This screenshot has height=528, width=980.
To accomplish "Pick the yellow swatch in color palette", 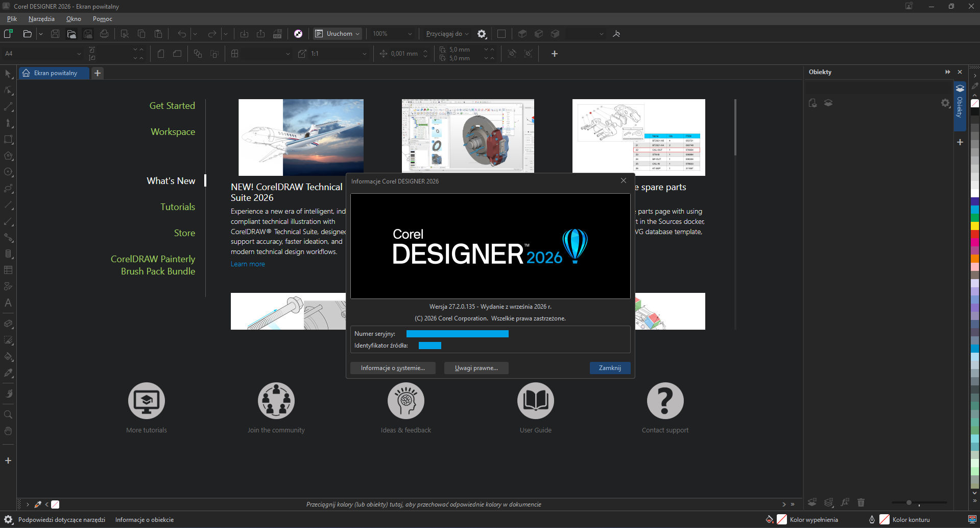I will coord(974,226).
